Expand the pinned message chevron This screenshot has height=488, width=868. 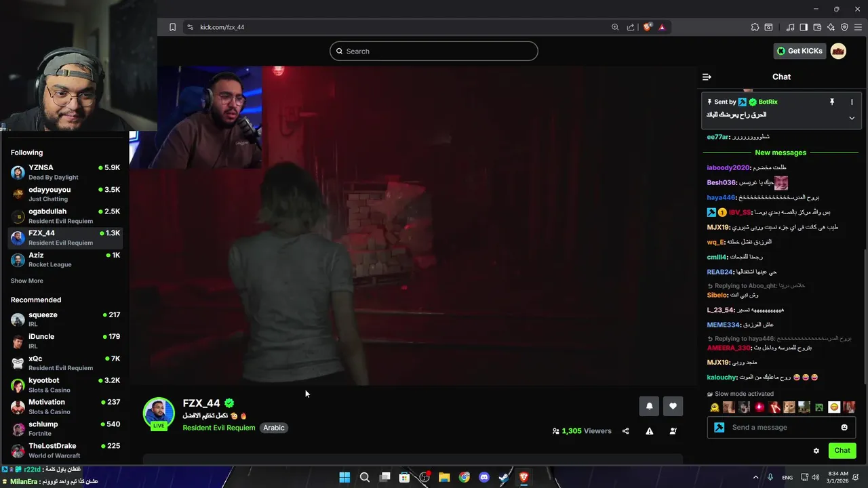pyautogui.click(x=852, y=118)
